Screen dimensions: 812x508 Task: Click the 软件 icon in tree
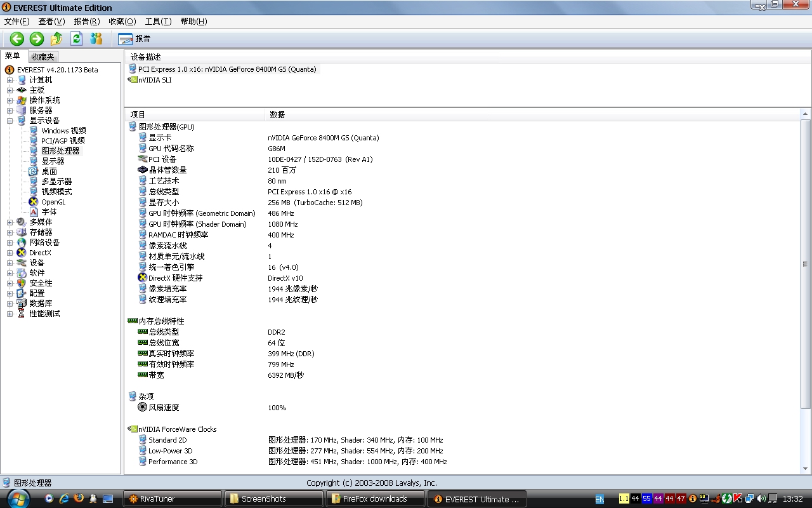point(22,273)
